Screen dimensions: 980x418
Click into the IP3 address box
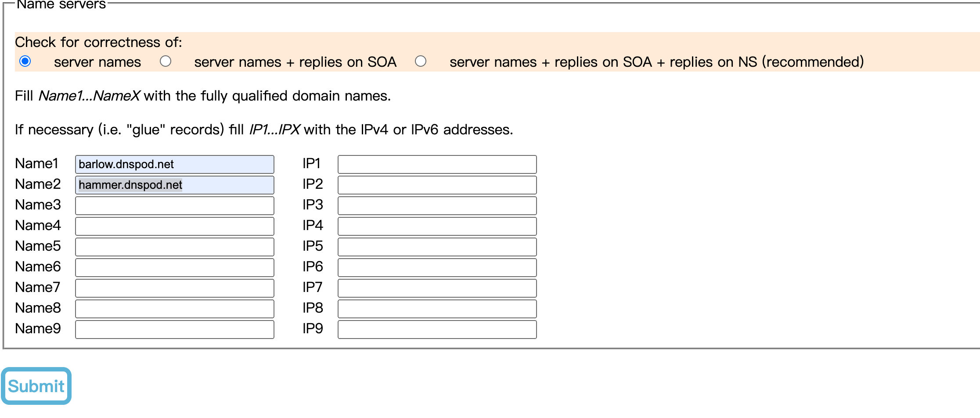(x=437, y=205)
